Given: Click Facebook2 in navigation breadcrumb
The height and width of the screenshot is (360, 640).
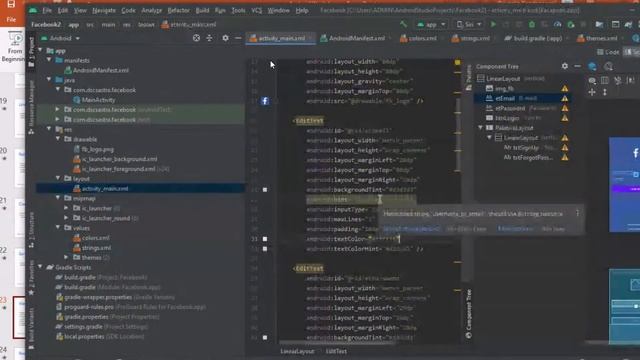Looking at the screenshot, I should (x=46, y=24).
